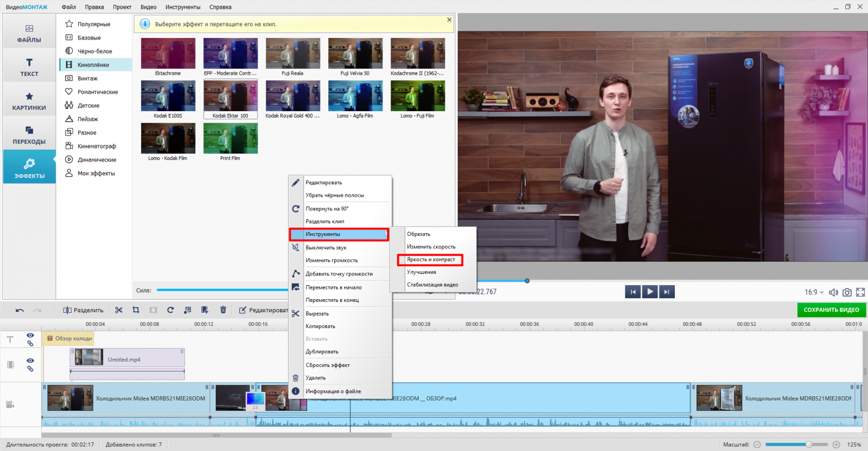
Task: Click the Сохранить видео button
Action: click(x=831, y=310)
